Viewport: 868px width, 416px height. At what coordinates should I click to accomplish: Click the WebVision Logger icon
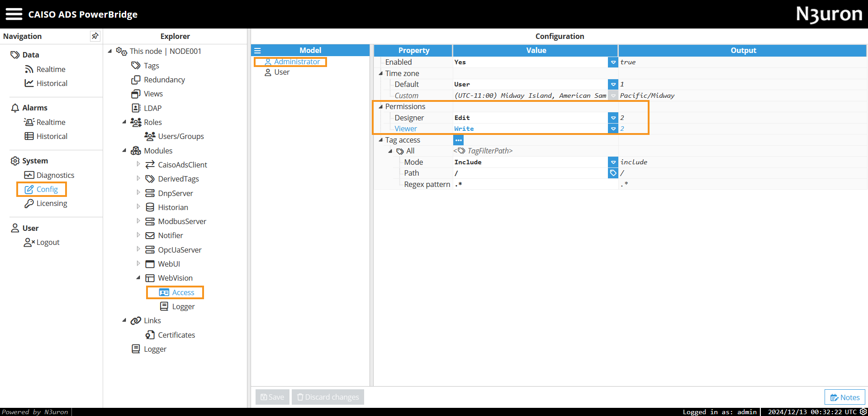164,306
